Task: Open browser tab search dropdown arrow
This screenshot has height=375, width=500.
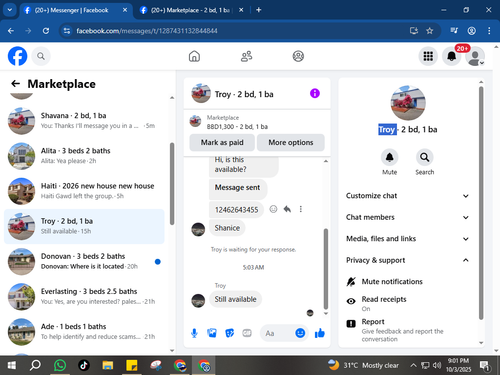Action: [x=10, y=10]
